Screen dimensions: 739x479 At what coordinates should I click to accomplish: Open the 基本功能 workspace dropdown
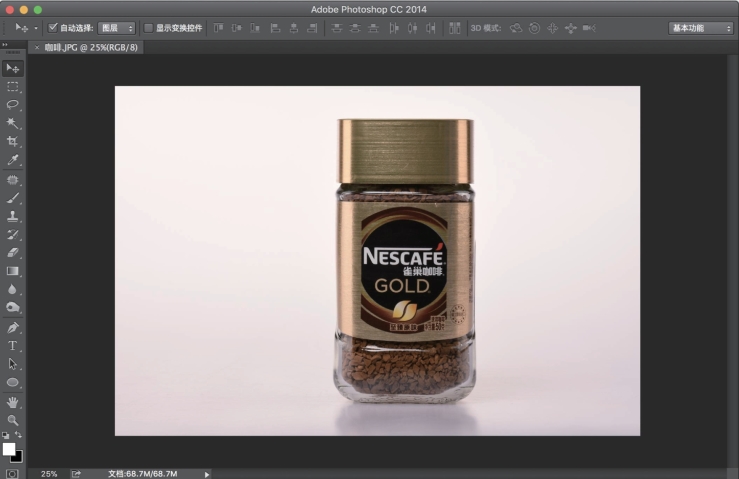(701, 28)
